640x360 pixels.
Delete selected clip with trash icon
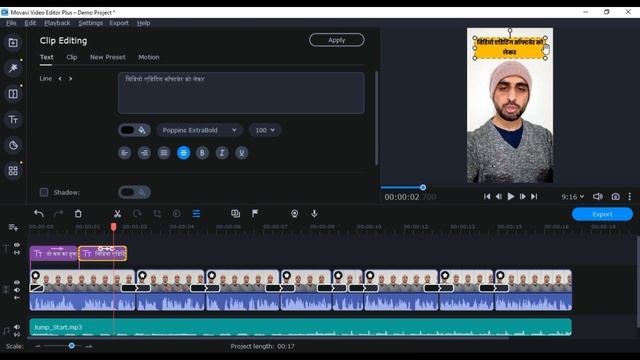78,213
